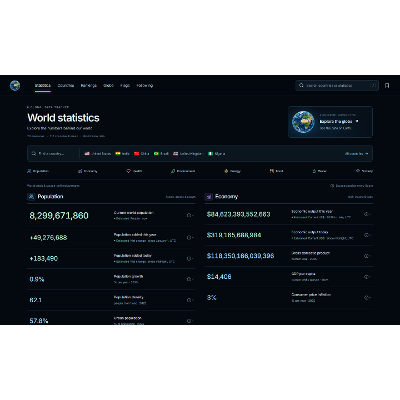
Task: Click the +49,276,688 figure
Action: (48, 238)
